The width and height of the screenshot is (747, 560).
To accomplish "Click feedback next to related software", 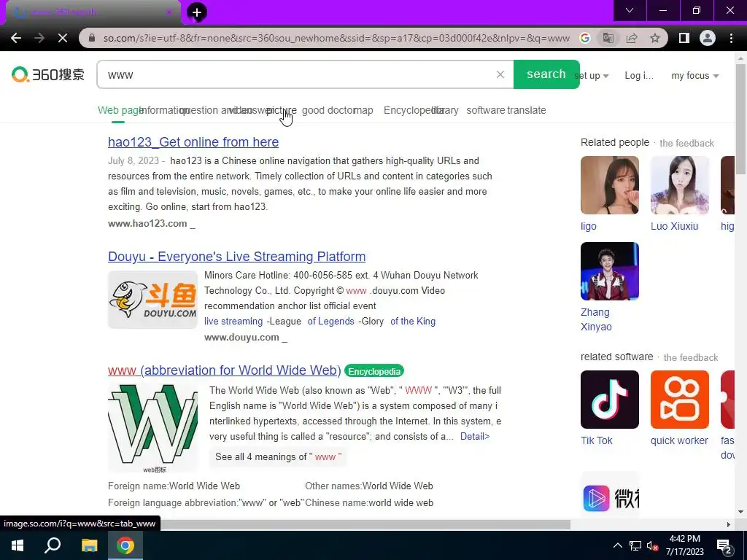I will [691, 357].
